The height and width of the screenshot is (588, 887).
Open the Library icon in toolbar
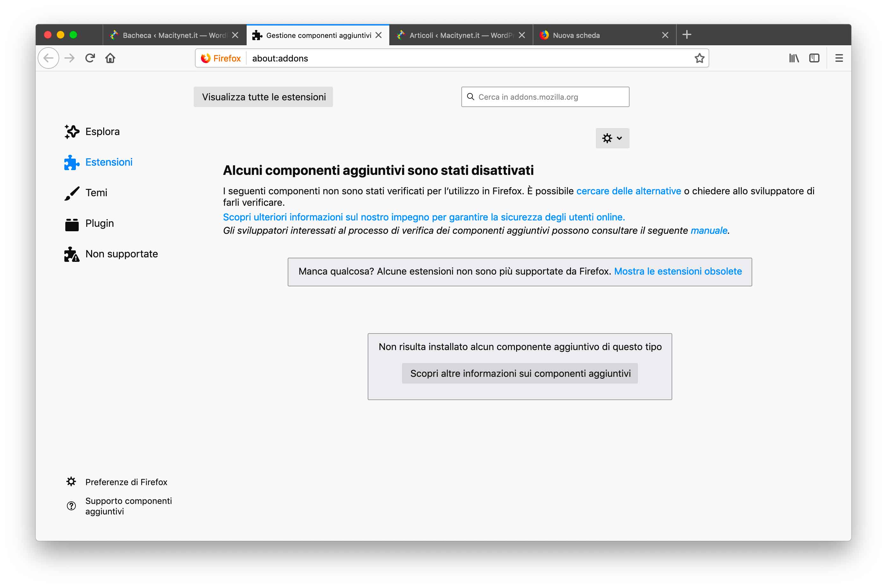[x=794, y=58]
